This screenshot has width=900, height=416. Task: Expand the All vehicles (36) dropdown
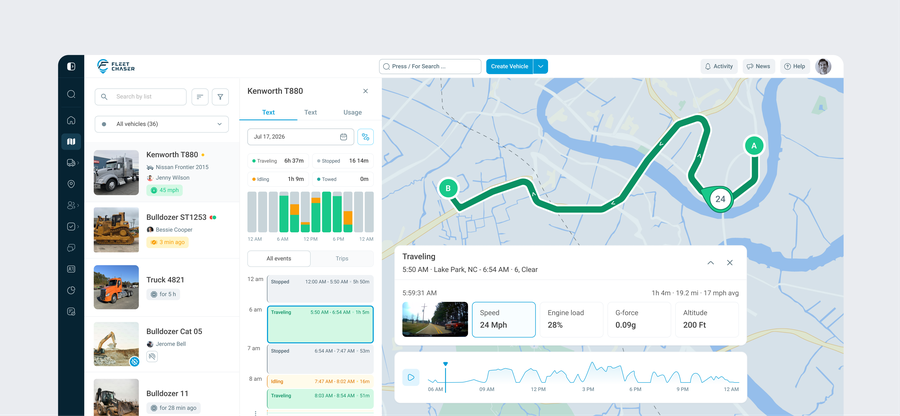click(162, 124)
